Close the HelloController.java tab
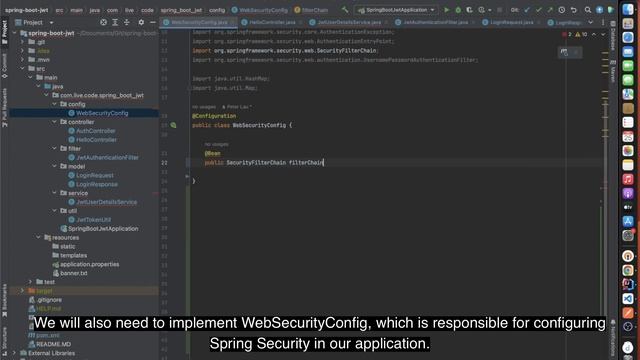The height and width of the screenshot is (360, 640). 300,22
